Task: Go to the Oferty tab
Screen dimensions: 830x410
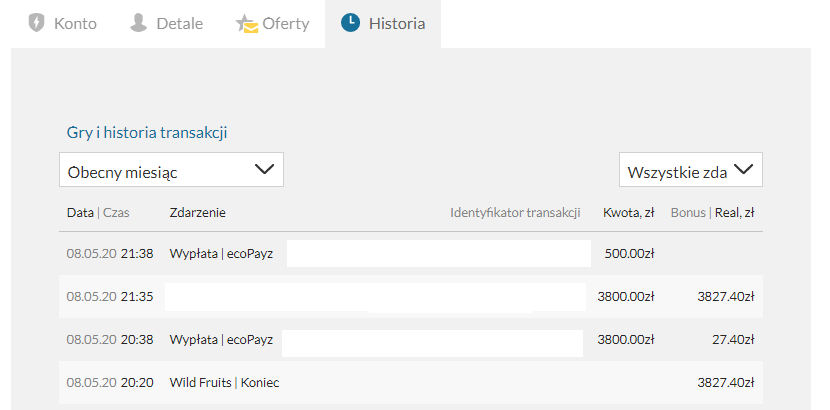Action: 272,24
